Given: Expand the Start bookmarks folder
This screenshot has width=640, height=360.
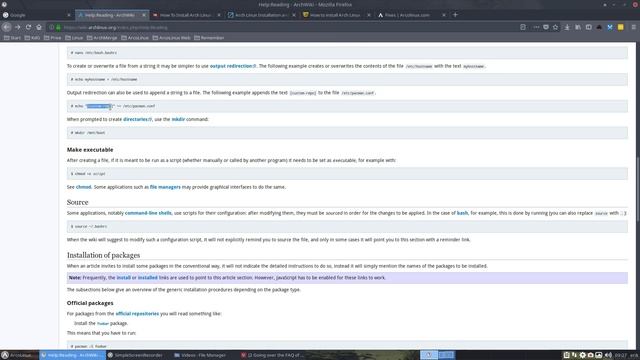Looking at the screenshot, I should click(12, 38).
